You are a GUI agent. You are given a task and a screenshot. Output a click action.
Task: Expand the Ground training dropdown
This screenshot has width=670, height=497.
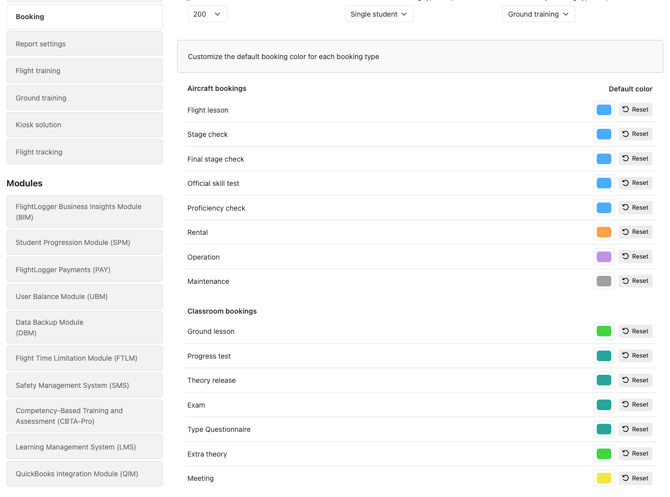[538, 14]
